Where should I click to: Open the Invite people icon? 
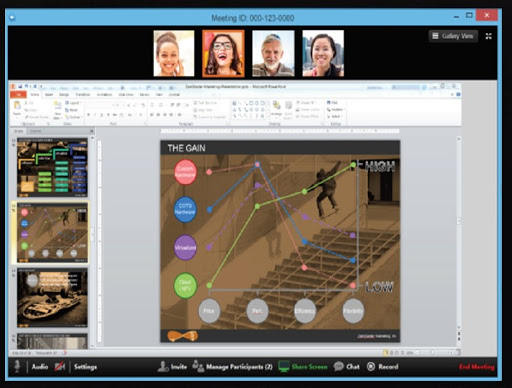tap(163, 366)
